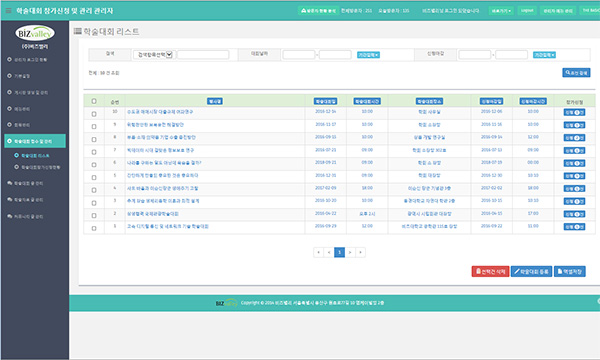600x360 pixels.
Task: Go to previous page in pagination
Action: coord(329,252)
